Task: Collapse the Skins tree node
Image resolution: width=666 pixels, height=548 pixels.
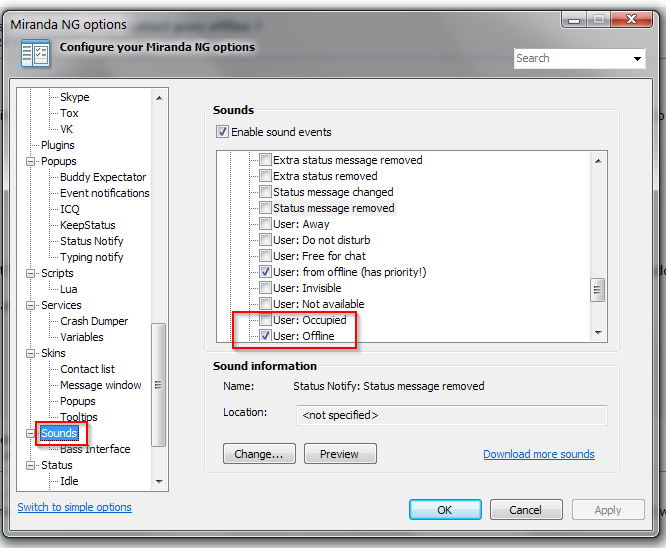Action: pyautogui.click(x=31, y=353)
